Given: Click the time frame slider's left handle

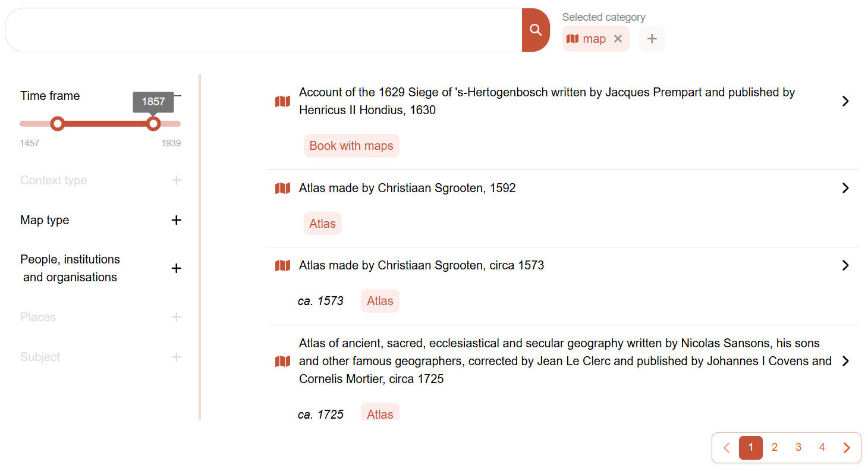Looking at the screenshot, I should 57,124.
